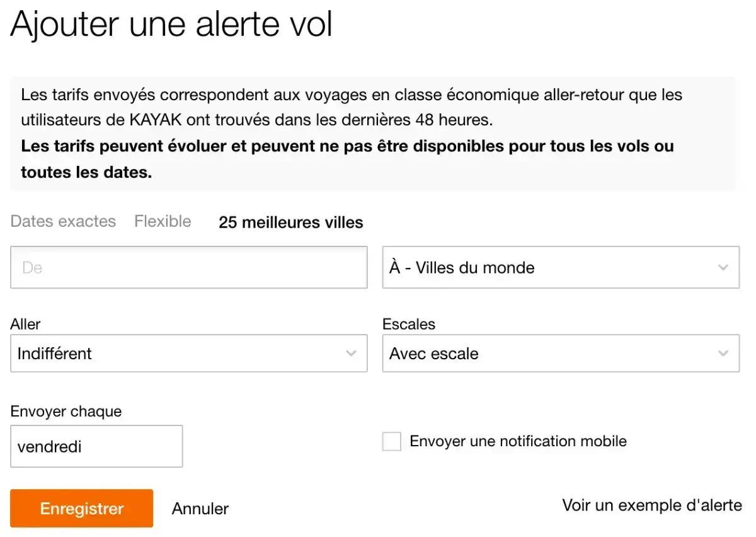
Task: Click the Escales field label
Action: (x=409, y=325)
